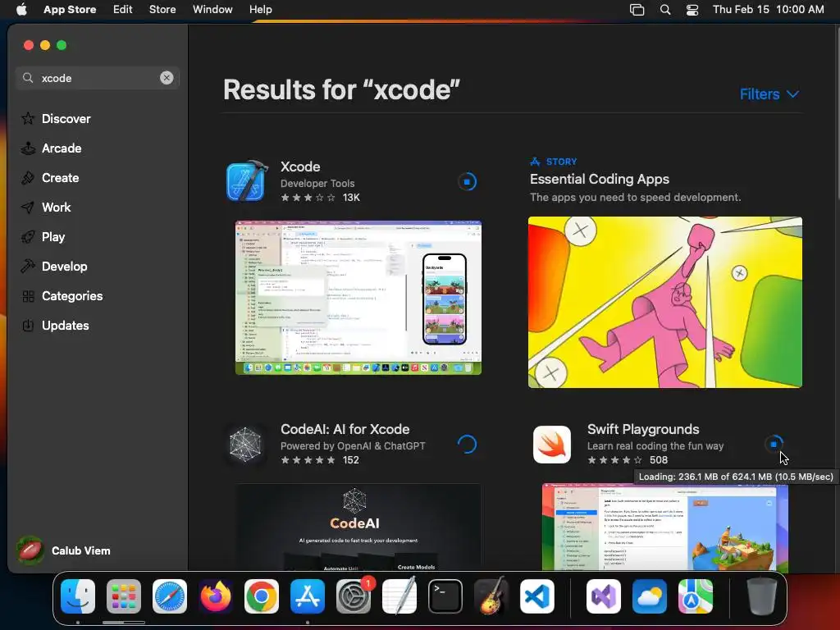Open the Apple menu
The width and height of the screenshot is (840, 630).
point(21,9)
